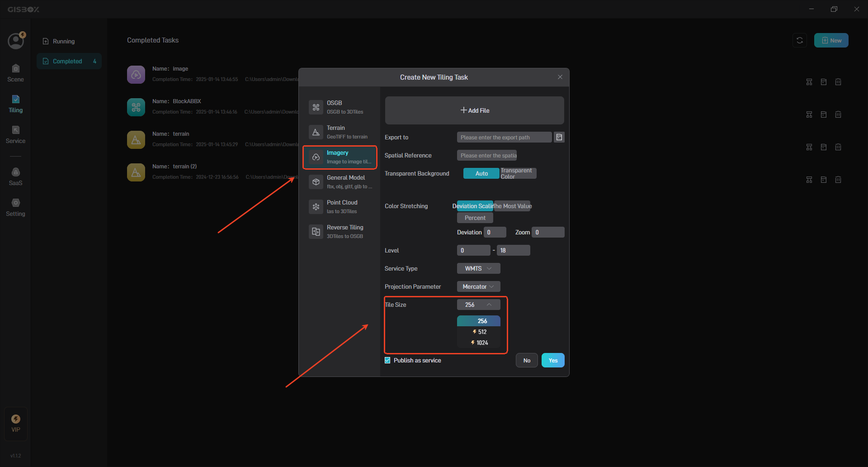Confirm the tiling task with Yes
Image resolution: width=868 pixels, height=467 pixels.
(x=553, y=360)
